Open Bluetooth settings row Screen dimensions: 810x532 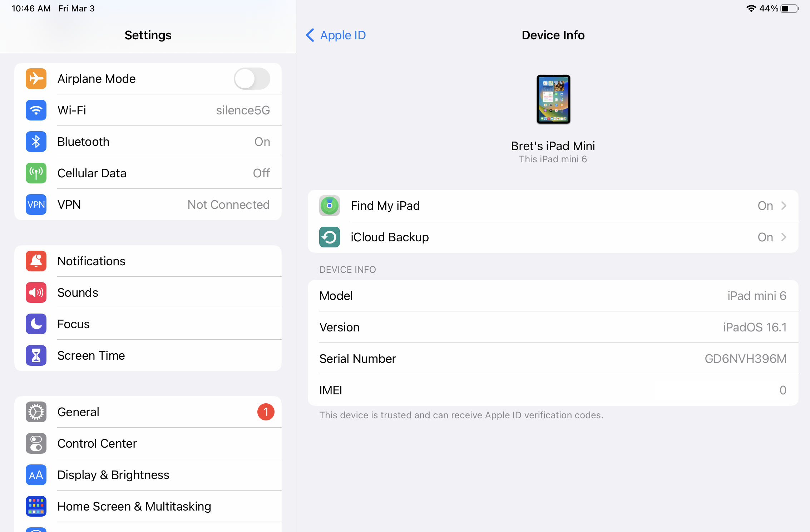148,142
